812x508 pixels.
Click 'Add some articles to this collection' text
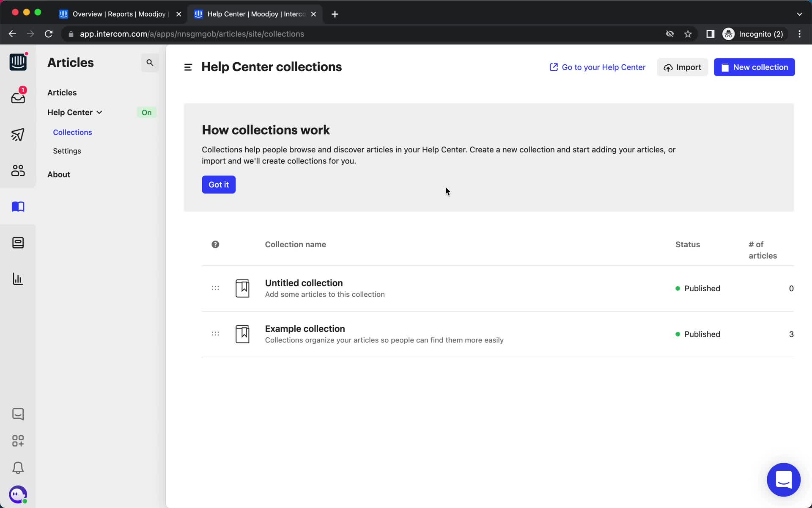[325, 294]
